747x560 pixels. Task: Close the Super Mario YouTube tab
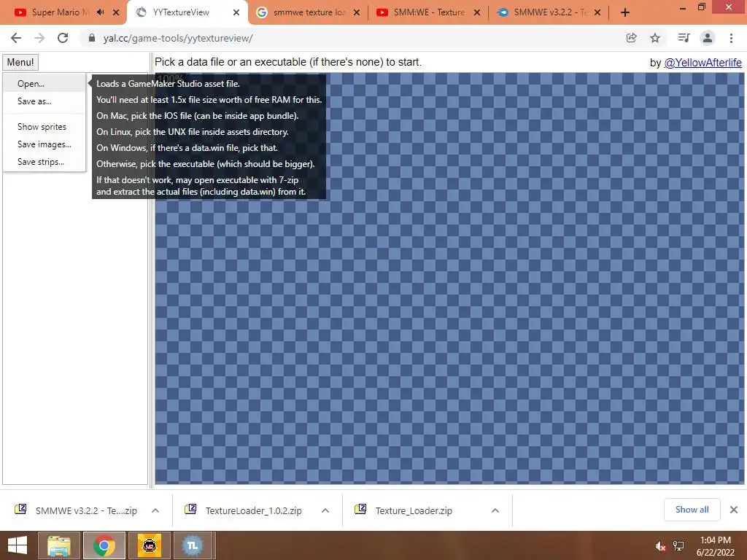[x=116, y=12]
